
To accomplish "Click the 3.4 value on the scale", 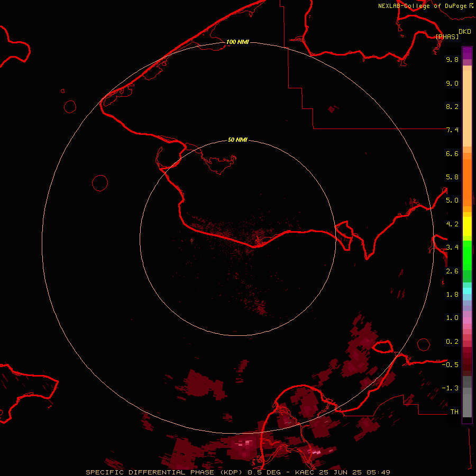I will [x=452, y=248].
